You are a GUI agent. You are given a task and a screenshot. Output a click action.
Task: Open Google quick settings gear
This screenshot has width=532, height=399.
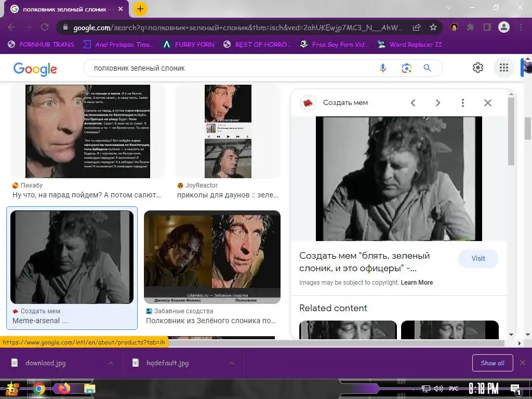[x=478, y=68]
